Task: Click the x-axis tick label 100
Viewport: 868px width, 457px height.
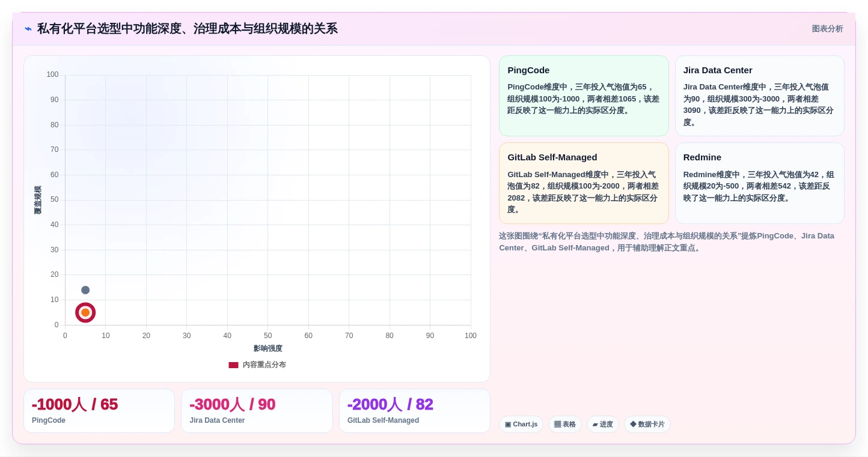Action: tap(471, 336)
